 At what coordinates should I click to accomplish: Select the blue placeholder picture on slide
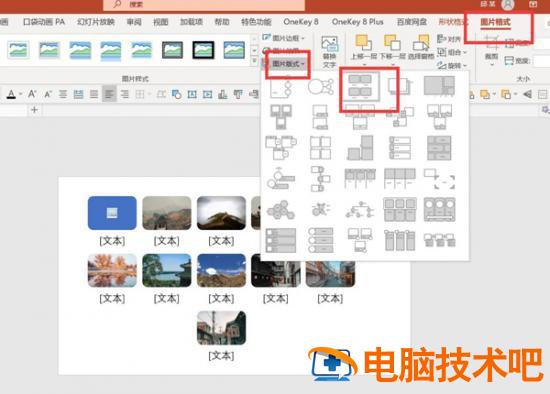pyautogui.click(x=112, y=213)
